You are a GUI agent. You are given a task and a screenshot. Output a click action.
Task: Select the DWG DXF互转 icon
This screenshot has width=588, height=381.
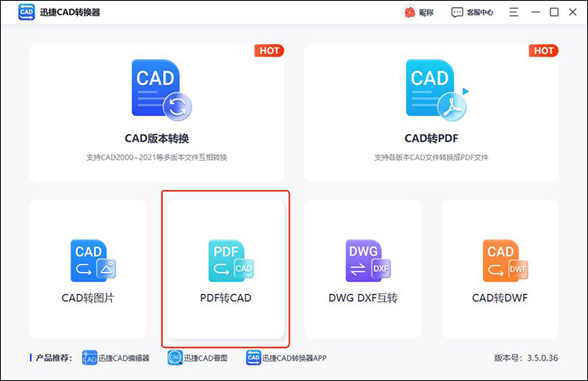coord(368,260)
